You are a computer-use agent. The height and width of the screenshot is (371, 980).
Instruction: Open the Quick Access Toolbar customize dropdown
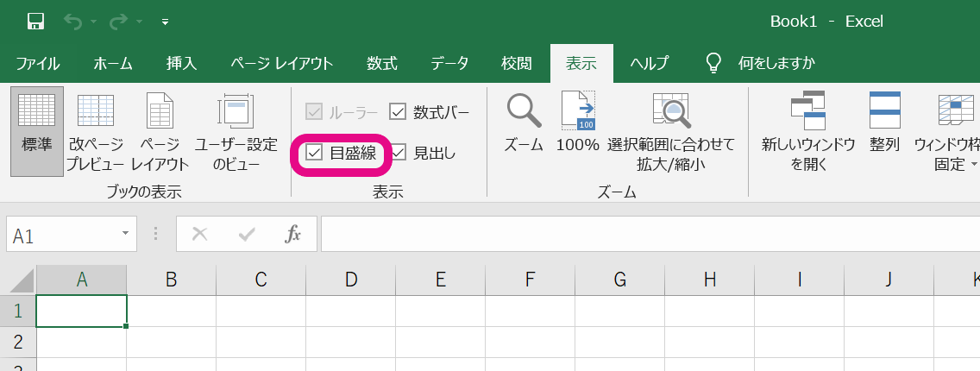(166, 22)
